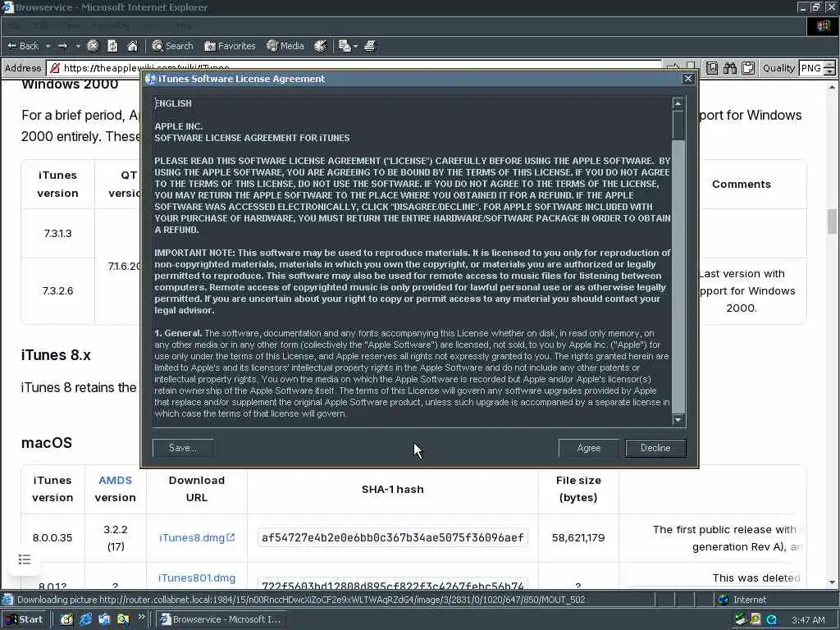Click the iTunes icon in the dialog title bar
840x630 pixels.
(151, 79)
